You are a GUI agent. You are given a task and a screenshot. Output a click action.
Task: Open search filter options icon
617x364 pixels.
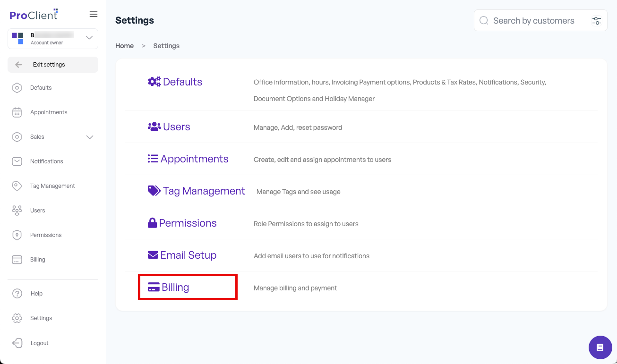pos(596,21)
